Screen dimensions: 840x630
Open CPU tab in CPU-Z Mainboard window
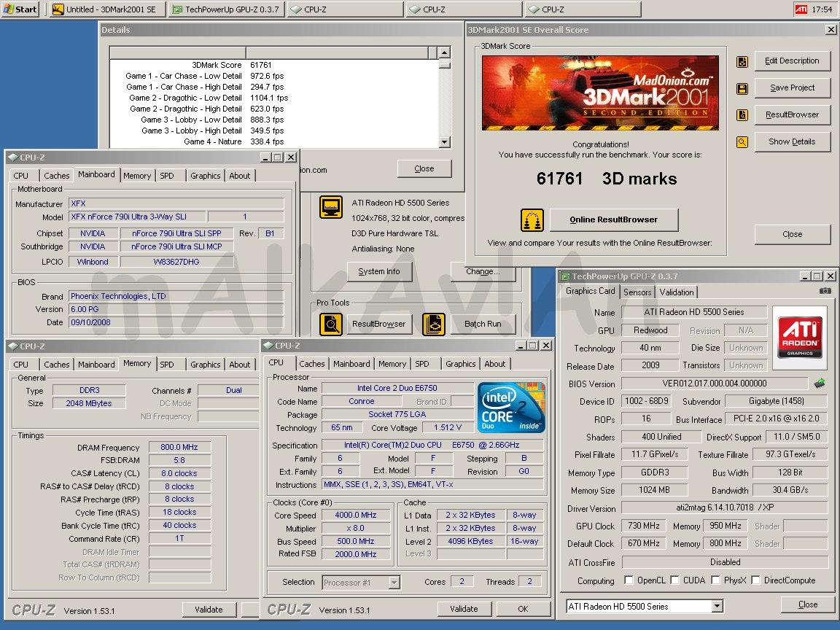(21, 176)
